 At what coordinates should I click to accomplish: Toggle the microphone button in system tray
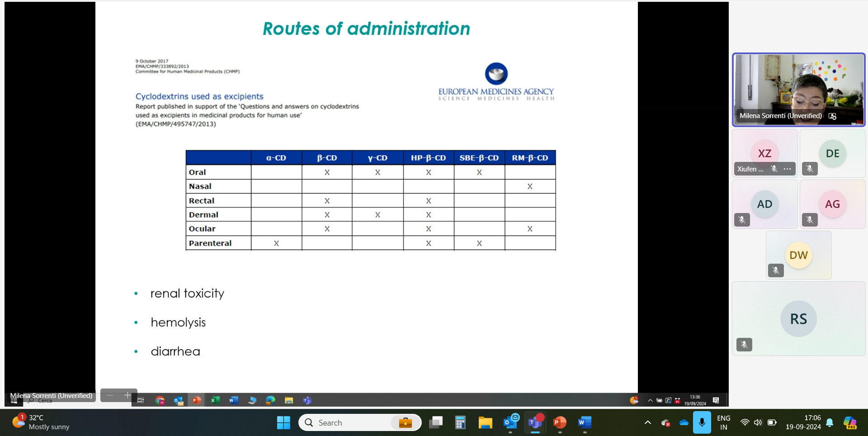coord(702,422)
